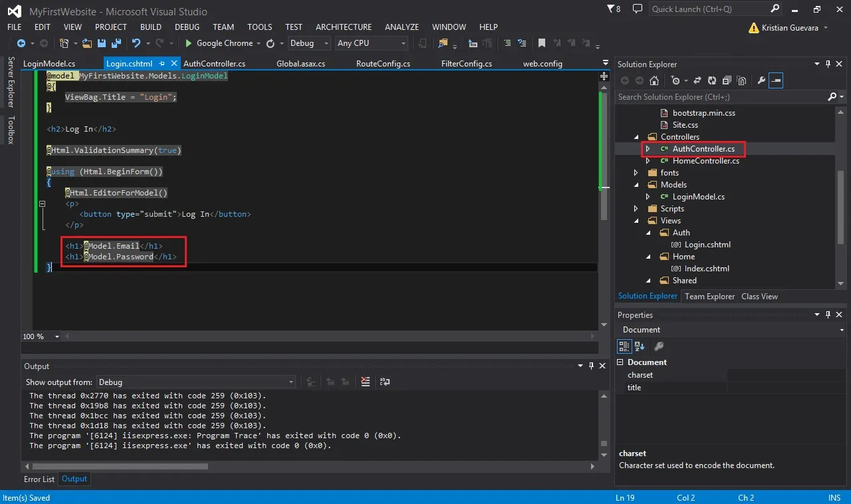This screenshot has width=851, height=504.
Task: Click the New Project toolbar icon
Action: point(64,43)
